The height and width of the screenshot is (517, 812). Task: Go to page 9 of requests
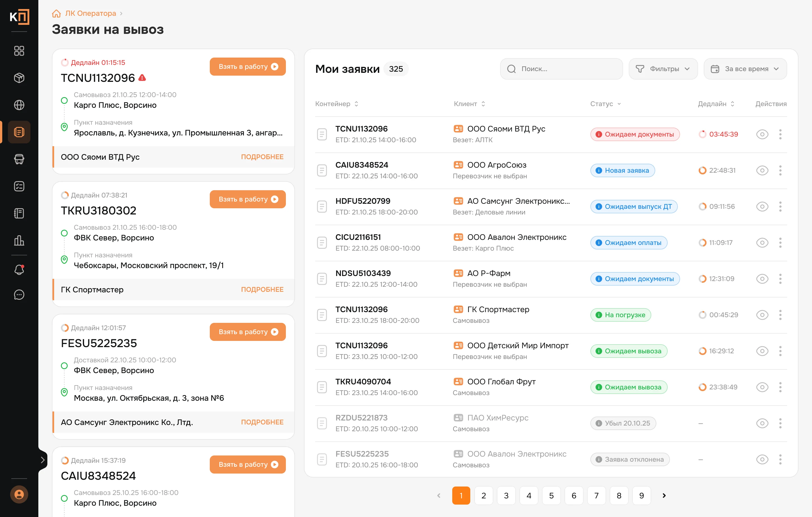[x=641, y=495]
